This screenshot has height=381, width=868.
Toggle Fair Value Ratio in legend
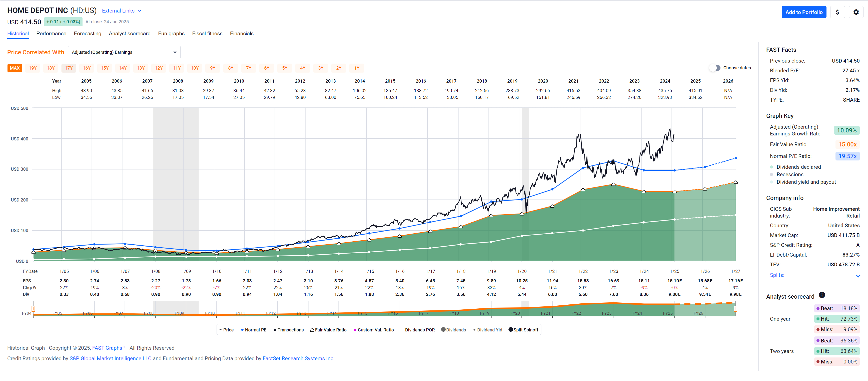pyautogui.click(x=328, y=330)
